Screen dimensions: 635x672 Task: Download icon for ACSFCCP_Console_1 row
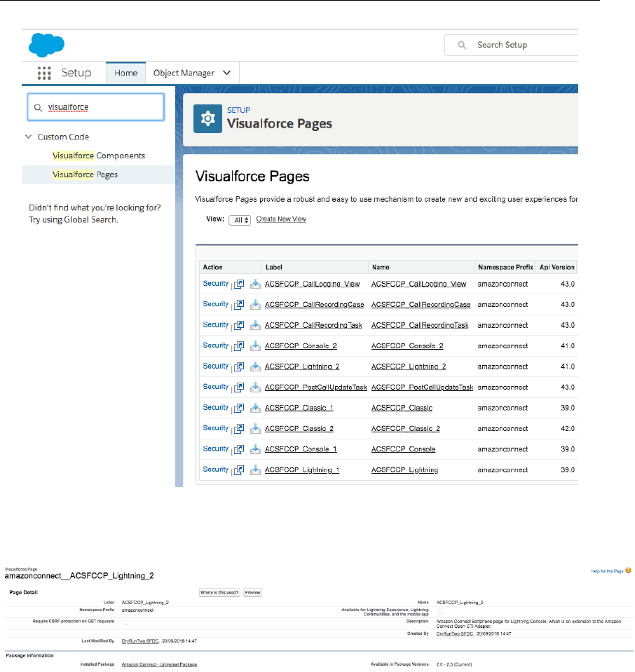tap(255, 448)
